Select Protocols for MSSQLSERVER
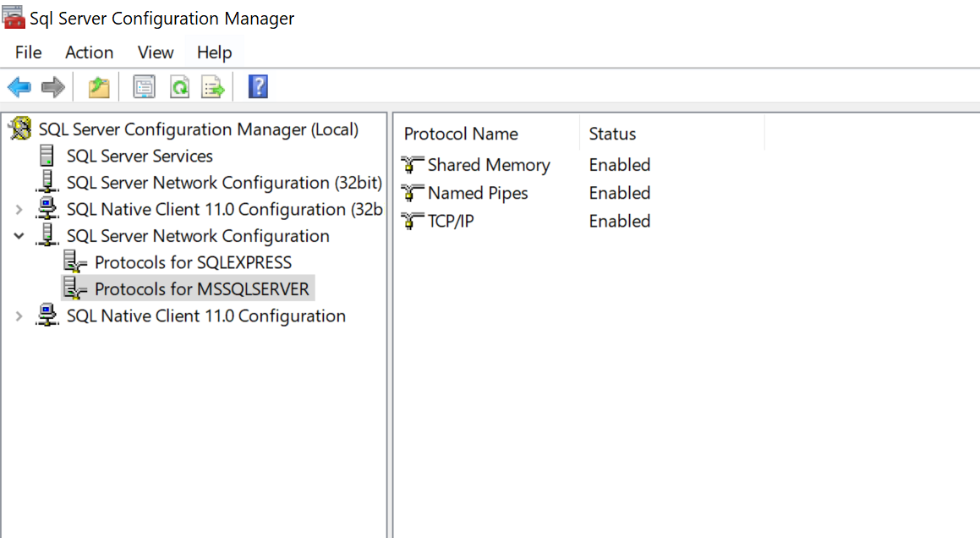The height and width of the screenshot is (538, 980). coord(202,289)
